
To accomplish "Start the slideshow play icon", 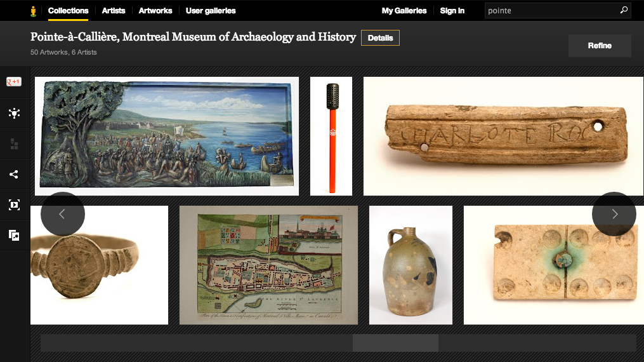I will tap(15, 204).
